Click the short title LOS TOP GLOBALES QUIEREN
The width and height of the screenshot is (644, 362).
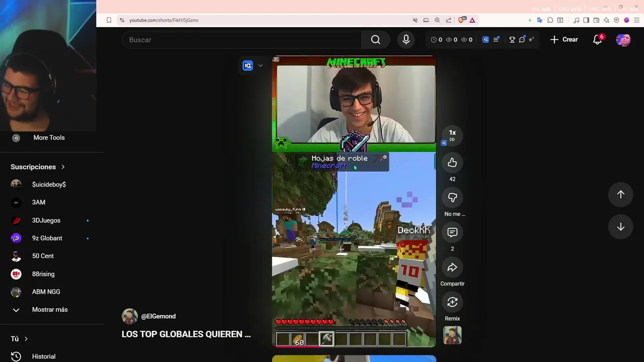[186, 334]
